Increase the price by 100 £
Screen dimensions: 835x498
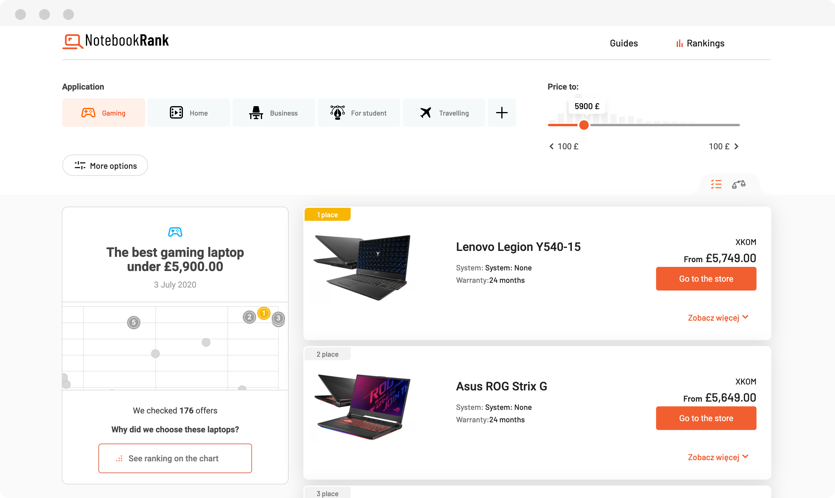click(724, 146)
